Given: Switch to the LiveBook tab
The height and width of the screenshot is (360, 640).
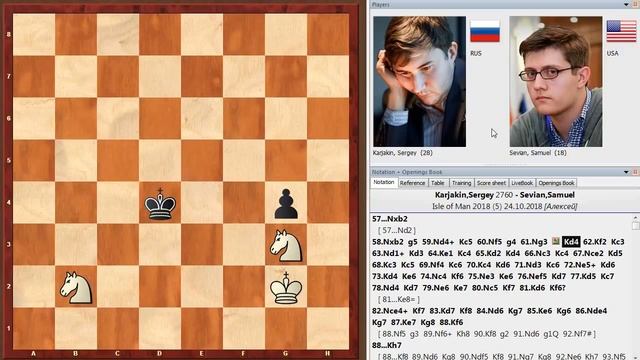Looking at the screenshot, I should [522, 183].
